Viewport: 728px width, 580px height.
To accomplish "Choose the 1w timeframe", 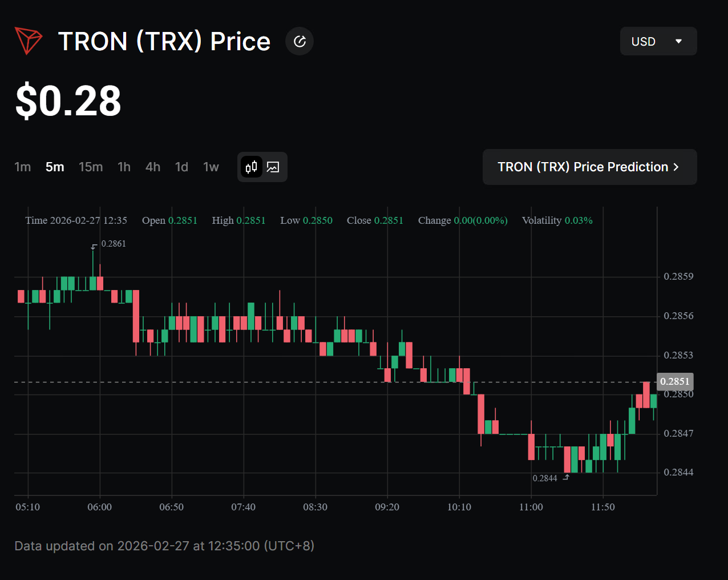I will 211,167.
